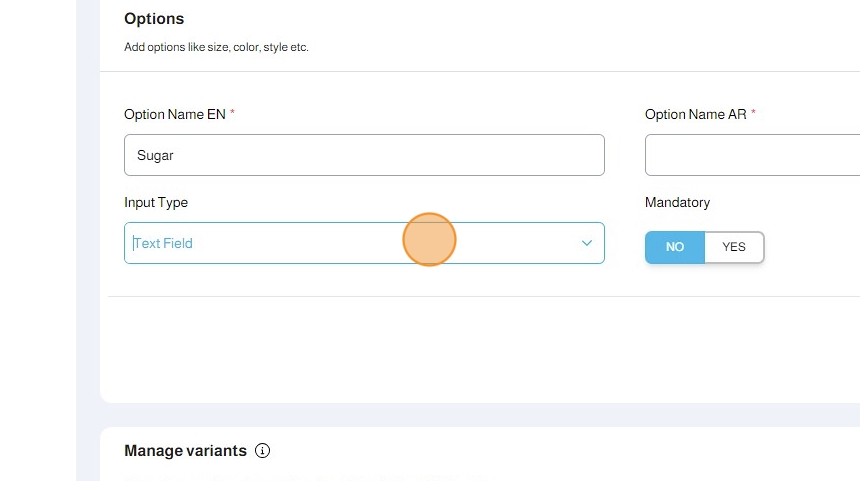The image size is (860, 481).
Task: Focus the Option Name AR input box
Action: [752, 155]
